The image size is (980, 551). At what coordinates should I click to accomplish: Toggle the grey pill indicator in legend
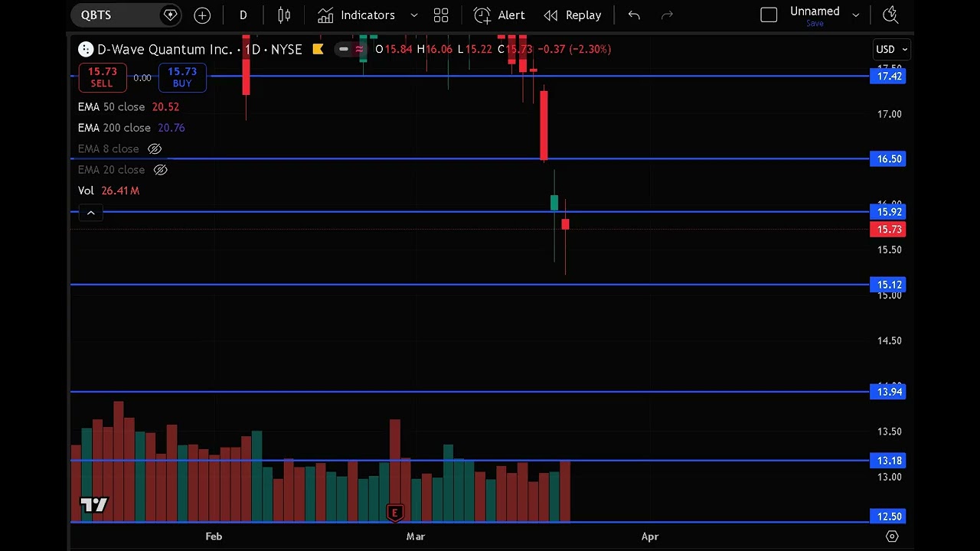pyautogui.click(x=343, y=49)
